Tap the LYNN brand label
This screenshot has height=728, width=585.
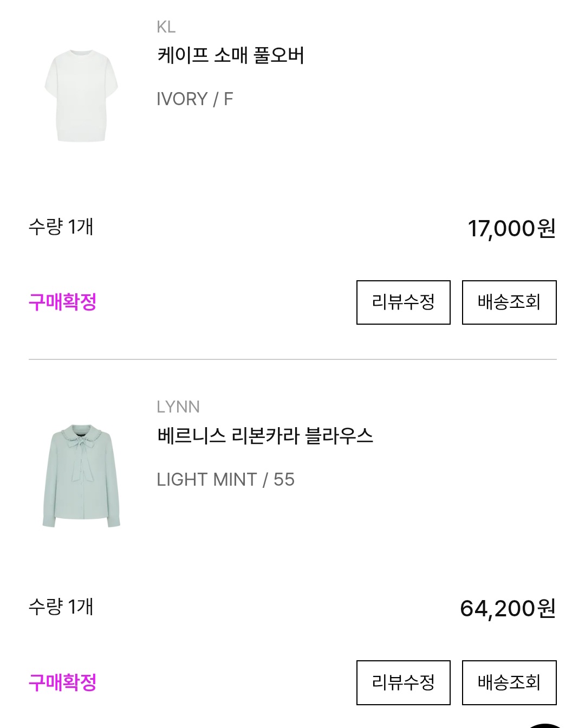coord(178,407)
